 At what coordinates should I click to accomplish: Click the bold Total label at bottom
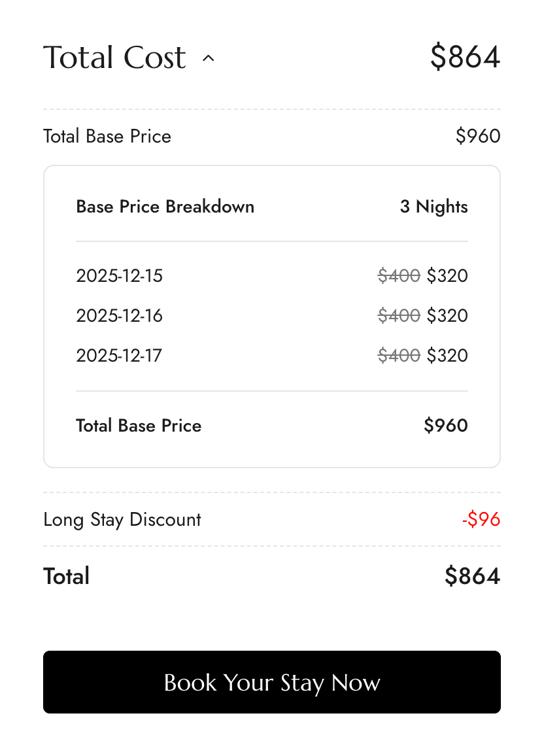pos(66,576)
